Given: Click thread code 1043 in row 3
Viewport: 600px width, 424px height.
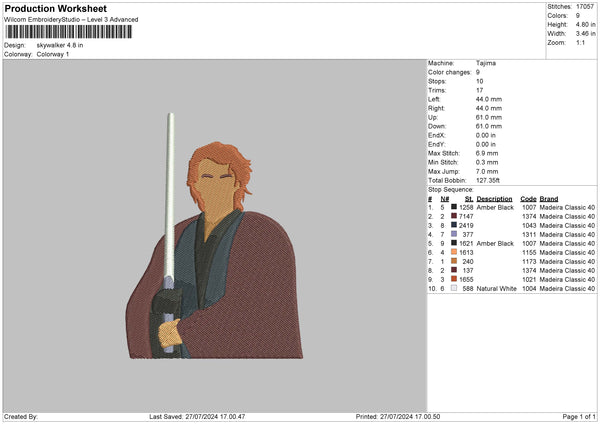Looking at the screenshot, I should [529, 225].
